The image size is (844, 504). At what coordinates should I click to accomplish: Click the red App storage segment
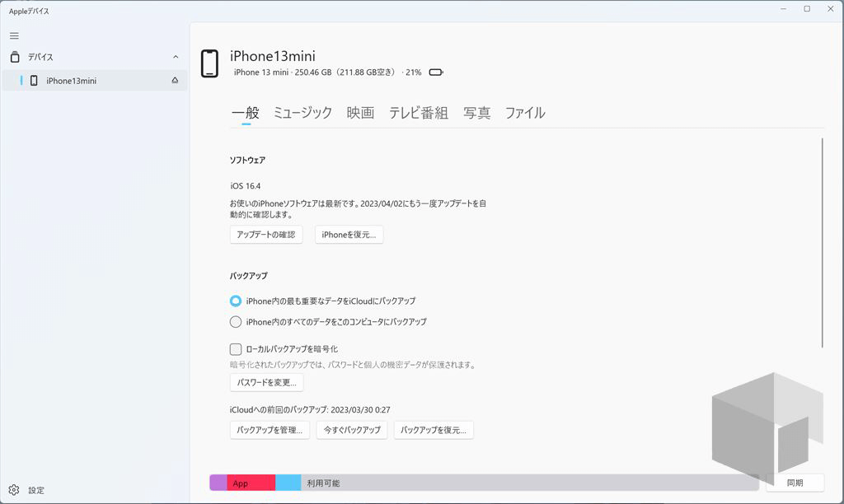pos(251,483)
